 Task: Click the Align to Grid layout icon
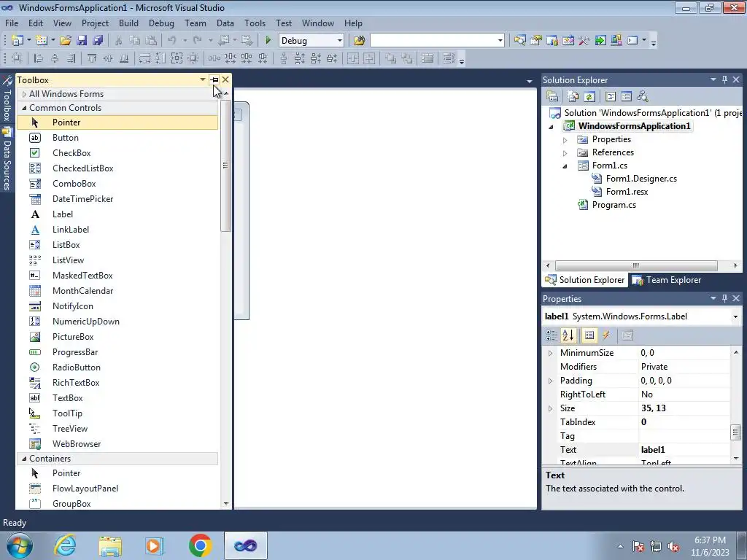pyautogui.click(x=17, y=58)
